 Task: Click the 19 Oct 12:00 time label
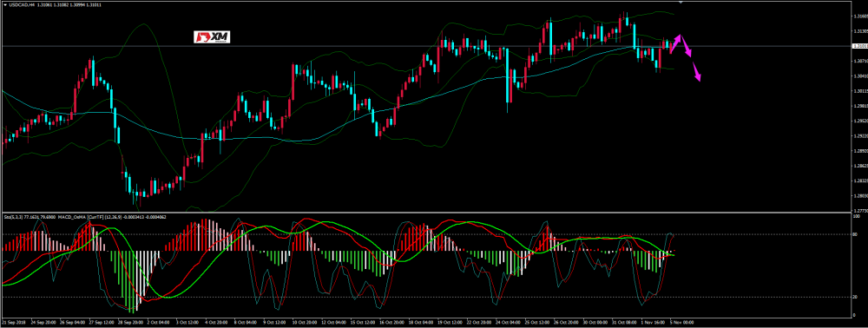point(450,323)
